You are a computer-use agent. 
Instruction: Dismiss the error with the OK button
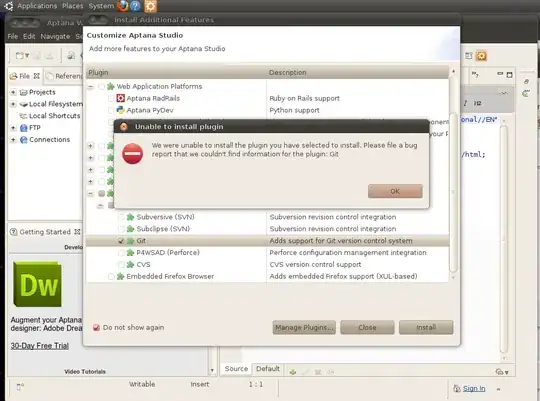(395, 191)
